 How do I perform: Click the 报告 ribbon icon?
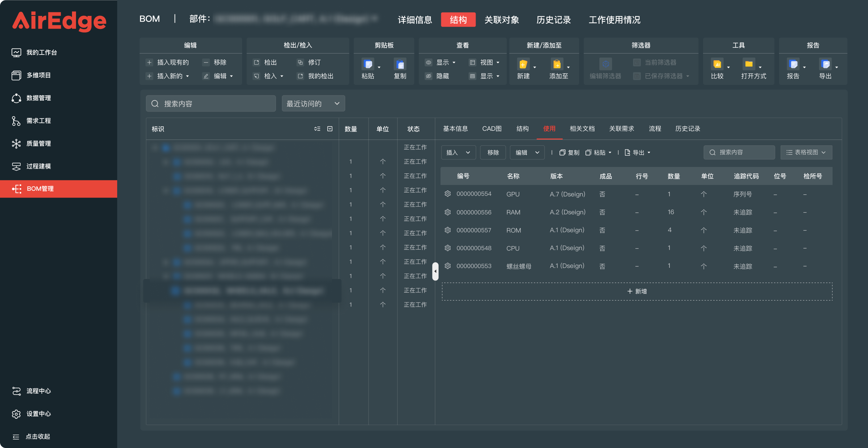pos(793,64)
